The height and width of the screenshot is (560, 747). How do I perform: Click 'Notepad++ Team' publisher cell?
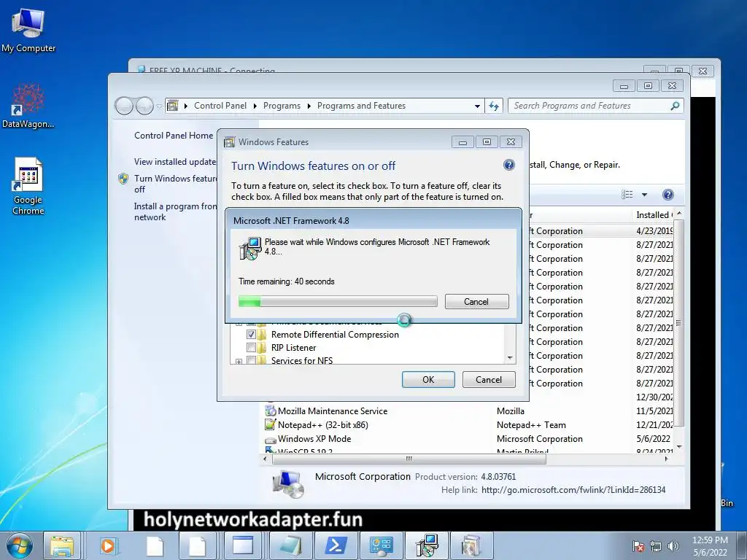[531, 425]
